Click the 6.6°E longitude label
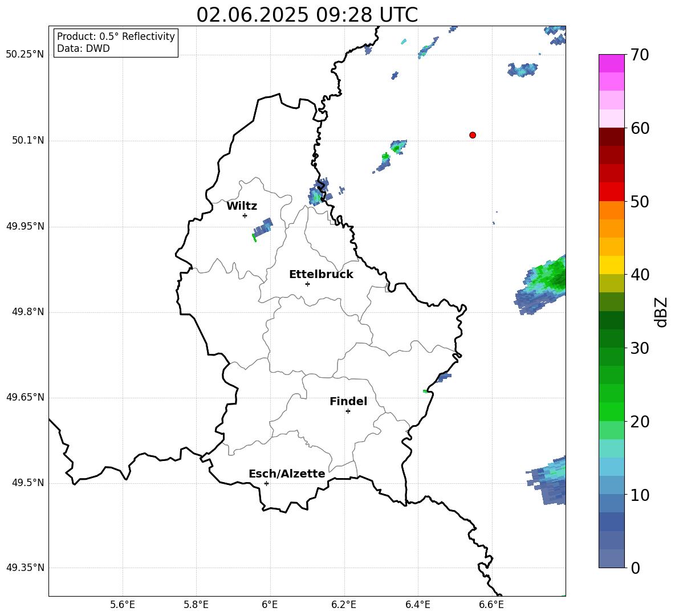 click(491, 605)
